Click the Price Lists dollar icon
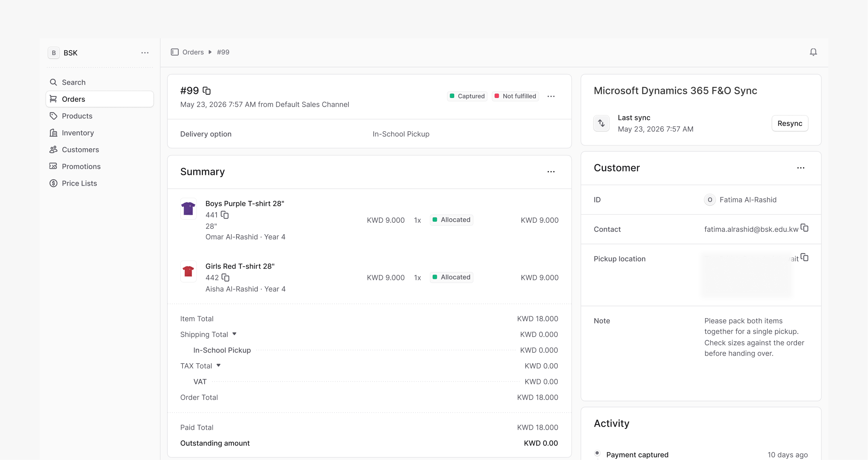868x460 pixels. 54,183
